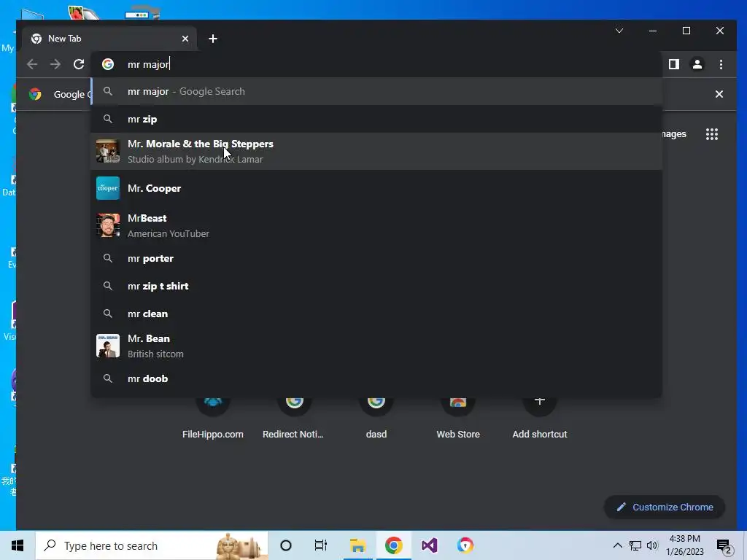Open Chrome three-dot menu
The image size is (747, 560).
tap(721, 64)
